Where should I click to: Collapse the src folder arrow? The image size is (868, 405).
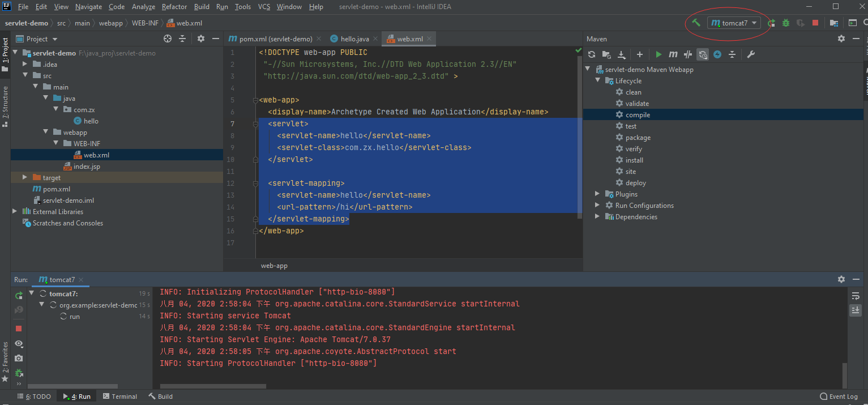[25, 75]
